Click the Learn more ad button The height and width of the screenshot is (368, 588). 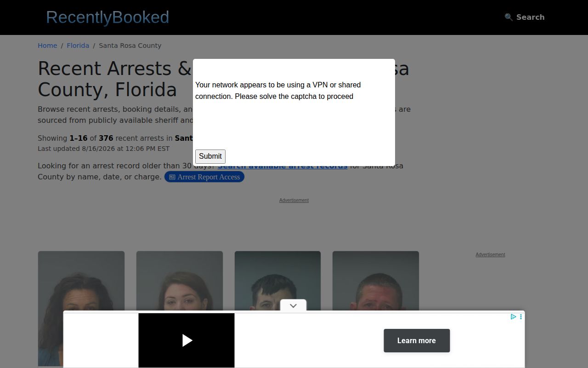(x=417, y=340)
